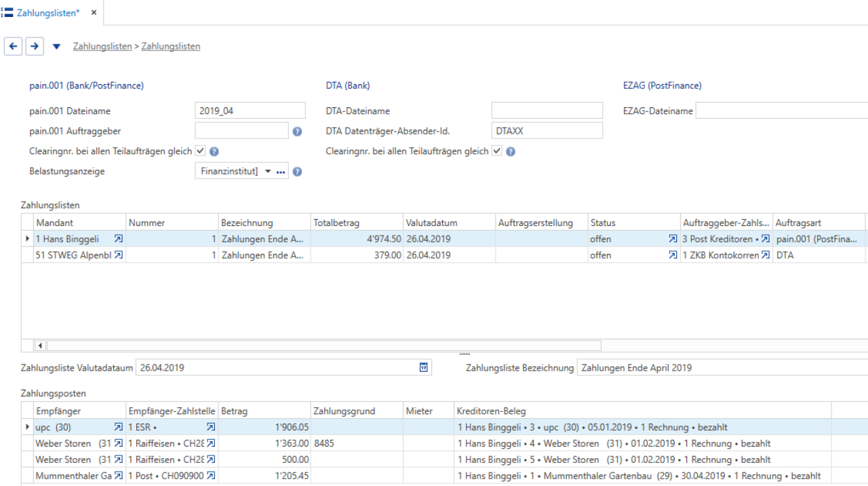Open linked record for 1 ZKB Kontokorren

click(766, 255)
